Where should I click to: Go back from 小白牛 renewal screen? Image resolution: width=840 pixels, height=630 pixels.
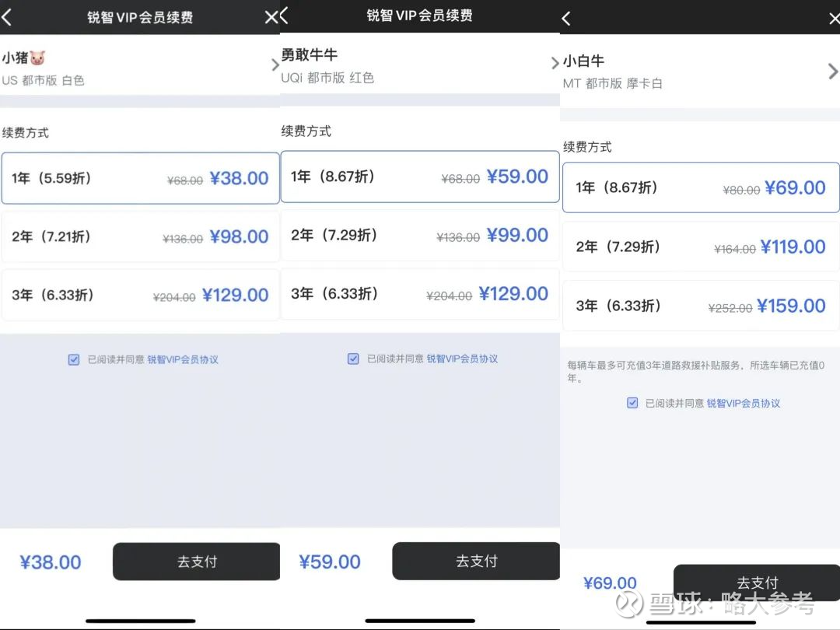565,19
